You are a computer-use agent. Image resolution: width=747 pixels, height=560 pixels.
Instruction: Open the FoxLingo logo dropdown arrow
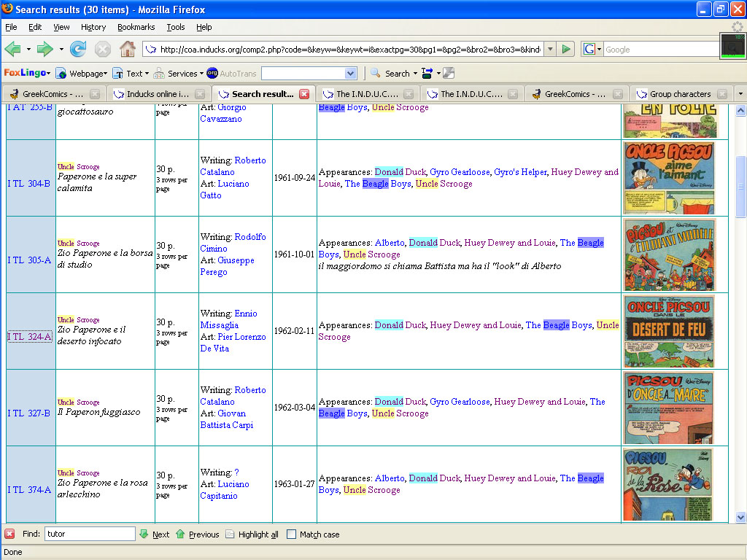[48, 74]
